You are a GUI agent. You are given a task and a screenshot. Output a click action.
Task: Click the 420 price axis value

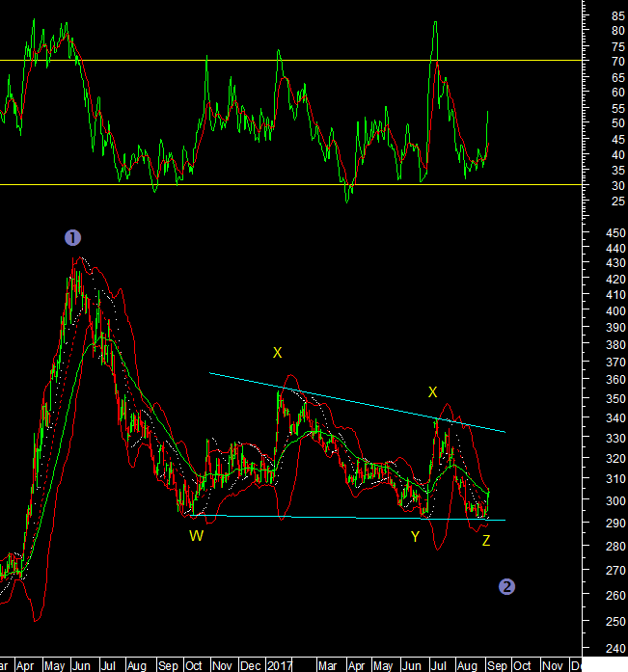[615, 280]
